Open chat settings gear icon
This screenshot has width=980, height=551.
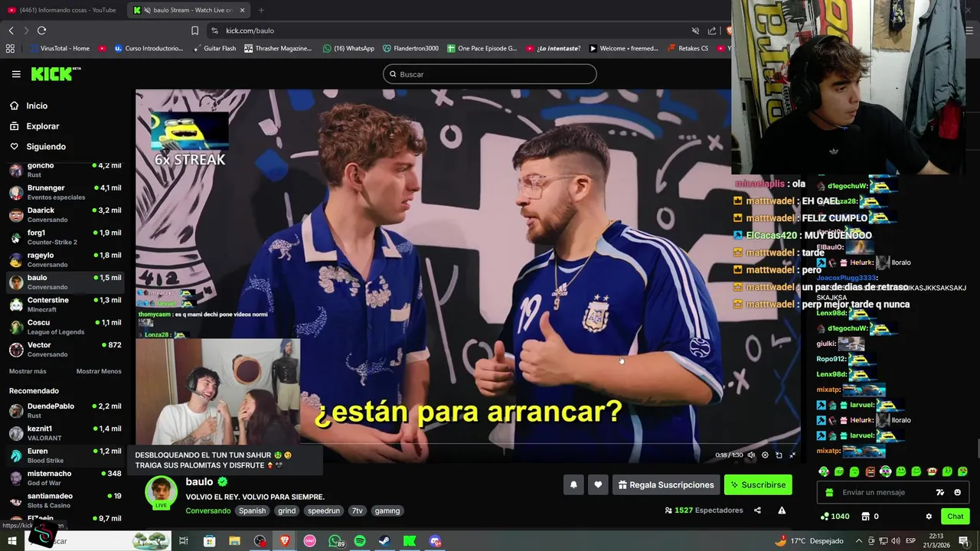tap(929, 517)
